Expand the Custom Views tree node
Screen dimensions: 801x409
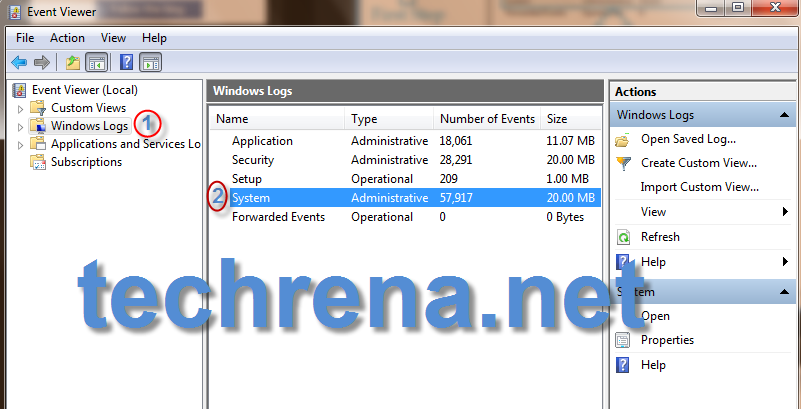point(20,109)
